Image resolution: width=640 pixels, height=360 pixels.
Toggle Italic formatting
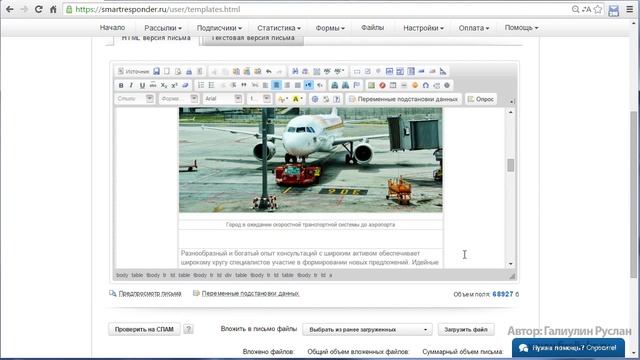coord(131,85)
